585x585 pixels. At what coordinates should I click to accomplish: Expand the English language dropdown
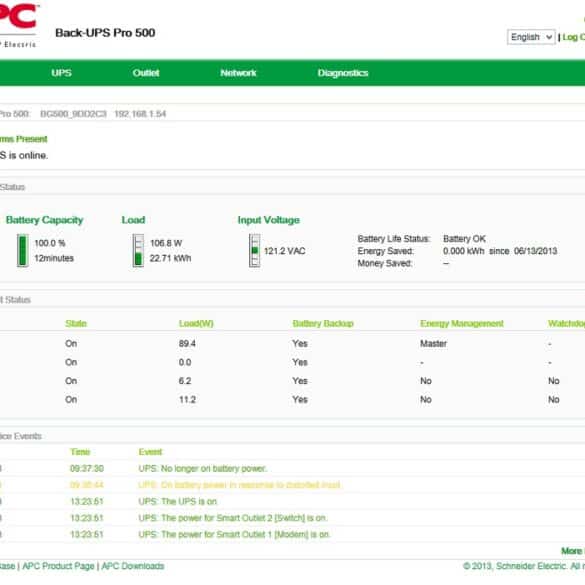point(531,37)
